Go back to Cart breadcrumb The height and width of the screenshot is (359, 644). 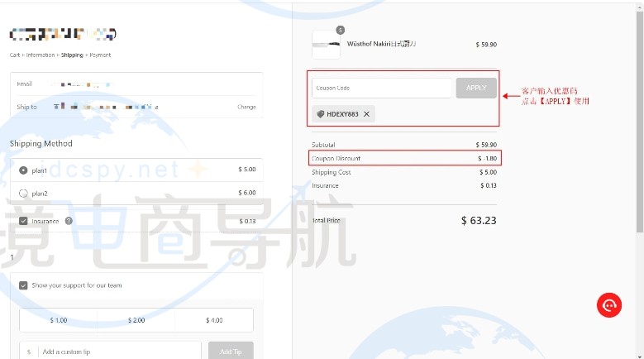coord(15,55)
